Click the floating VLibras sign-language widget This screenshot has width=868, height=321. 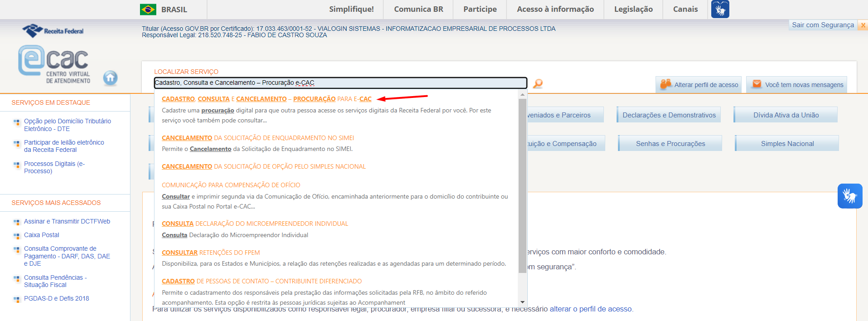tap(849, 196)
